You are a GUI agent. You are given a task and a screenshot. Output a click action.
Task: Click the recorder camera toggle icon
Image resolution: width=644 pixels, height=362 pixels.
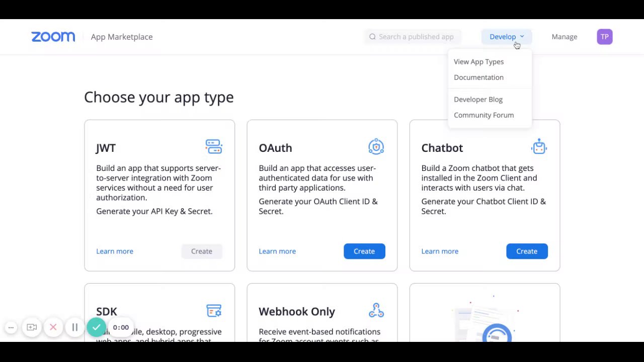click(32, 327)
